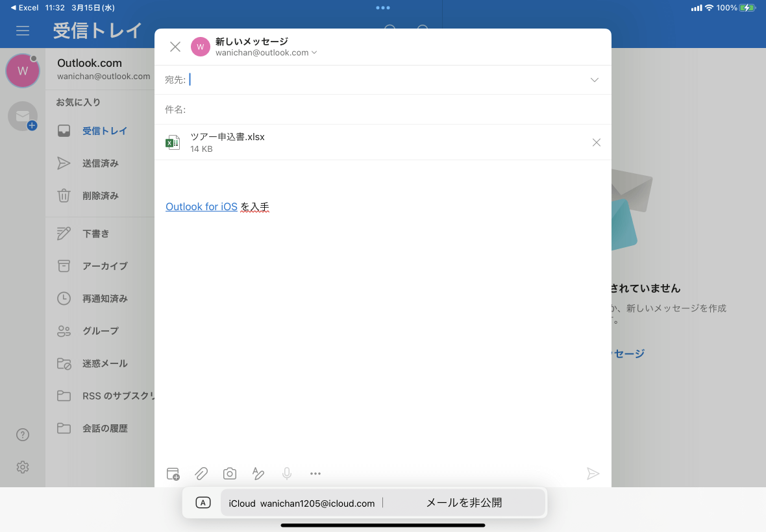Open the text formatting pen icon
The width and height of the screenshot is (766, 532).
[258, 474]
